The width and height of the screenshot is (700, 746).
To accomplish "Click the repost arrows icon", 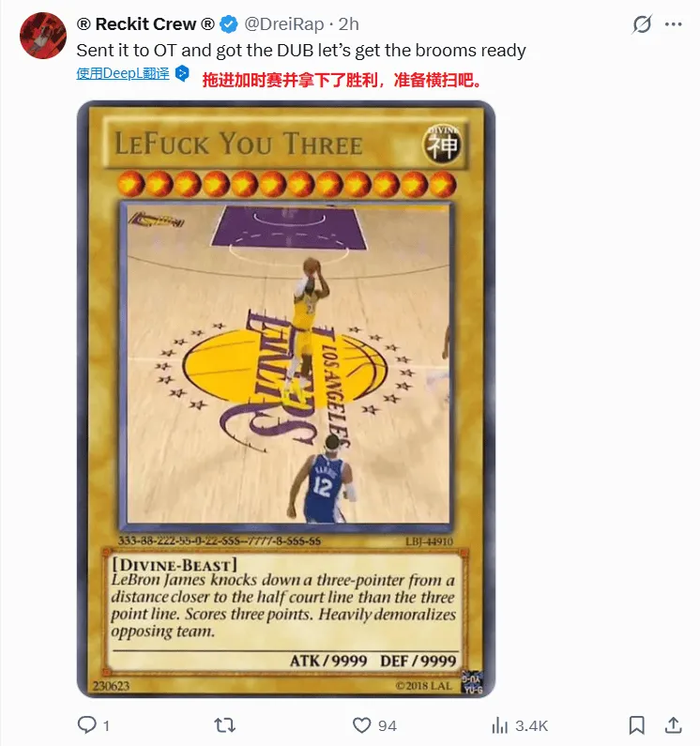I will tap(224, 725).
